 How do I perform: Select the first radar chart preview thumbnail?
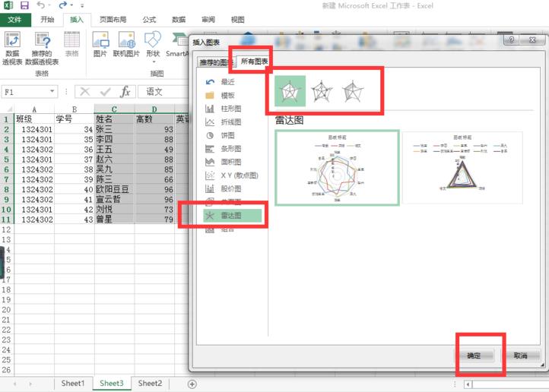coord(337,167)
